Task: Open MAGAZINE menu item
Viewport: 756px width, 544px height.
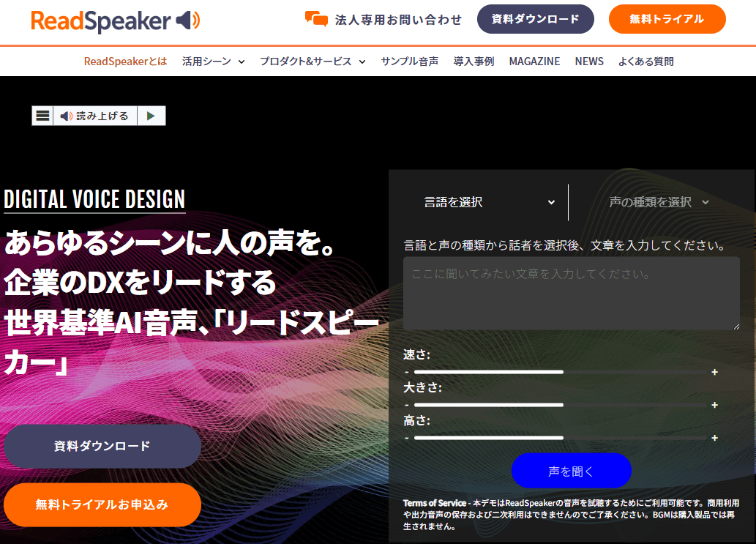Action: click(x=535, y=62)
